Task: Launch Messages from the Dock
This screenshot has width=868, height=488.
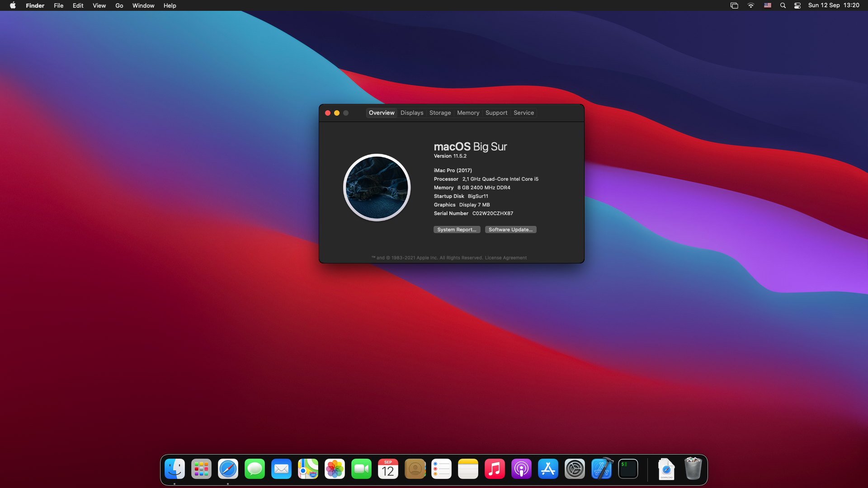Action: click(x=255, y=469)
